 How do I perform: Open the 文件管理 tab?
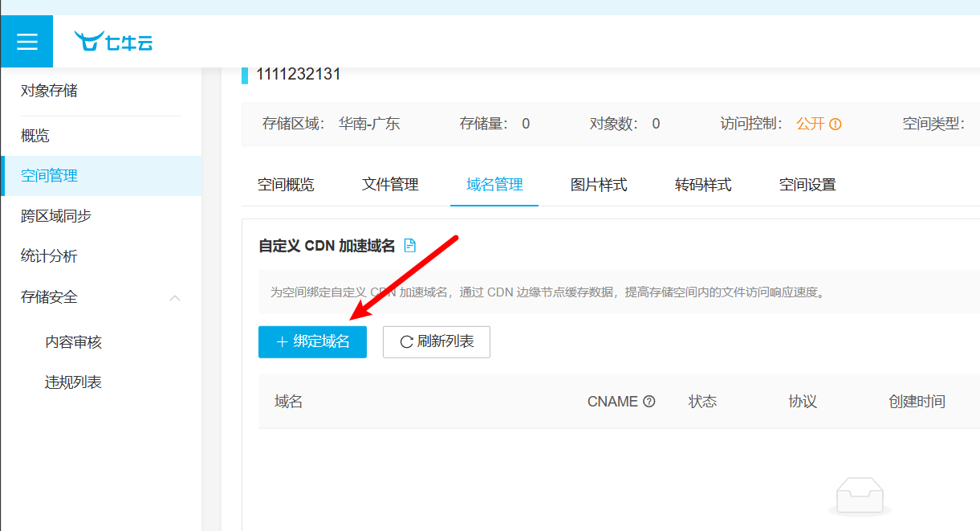[x=390, y=185]
